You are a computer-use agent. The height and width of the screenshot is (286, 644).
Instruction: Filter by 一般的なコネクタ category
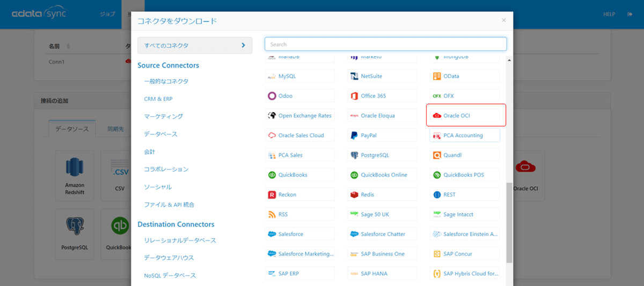(166, 82)
